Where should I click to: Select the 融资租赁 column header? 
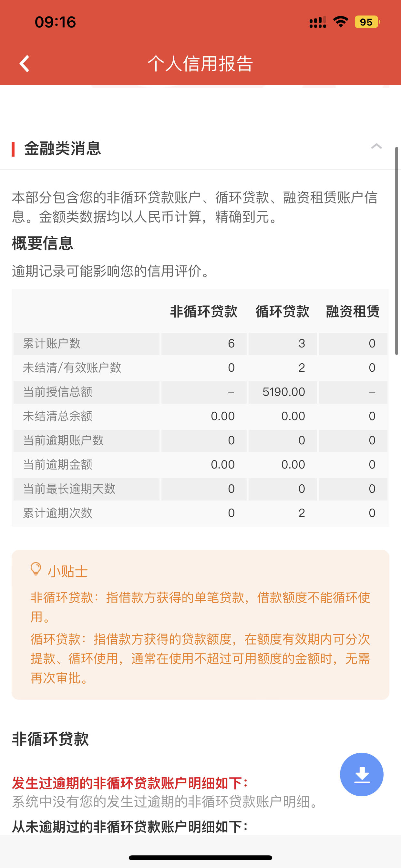tap(353, 311)
